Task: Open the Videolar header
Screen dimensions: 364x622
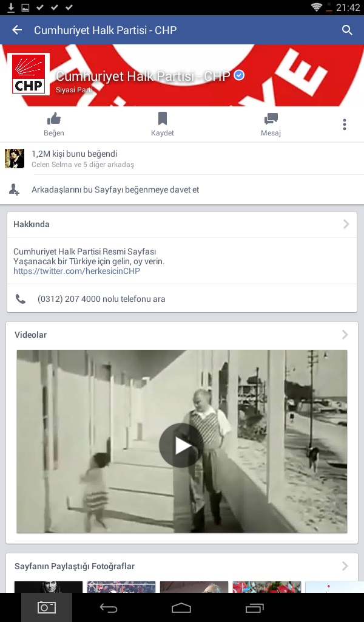Action: coord(182,335)
